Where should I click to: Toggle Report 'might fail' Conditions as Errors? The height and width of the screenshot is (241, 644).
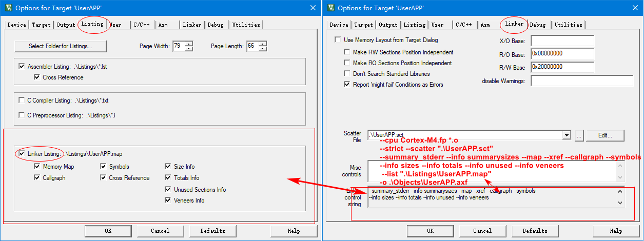[347, 85]
